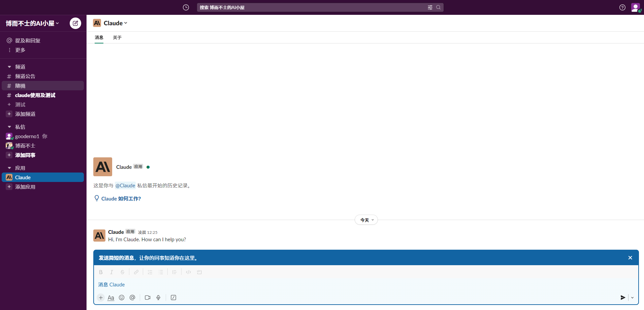Click the help question mark icon

(622, 7)
